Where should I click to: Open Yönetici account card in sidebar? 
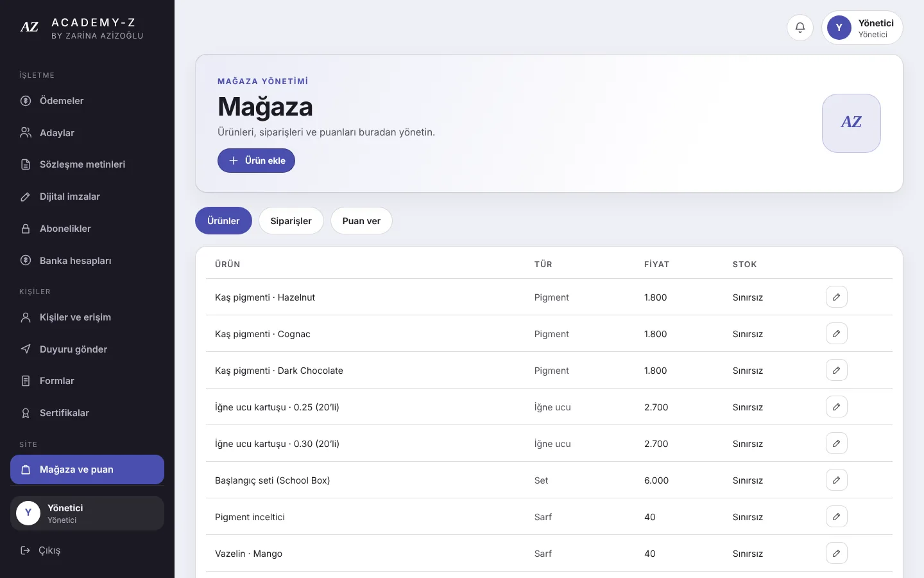(x=87, y=513)
